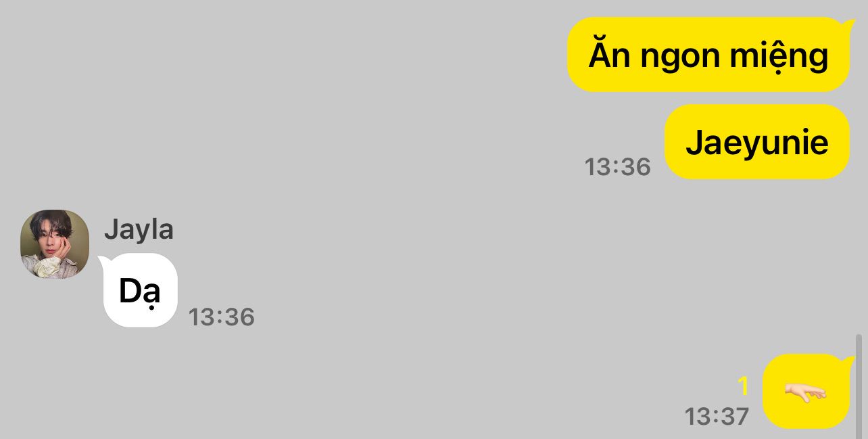868x439 pixels.
Task: Click the 13:37 timestamp
Action: click(x=717, y=416)
